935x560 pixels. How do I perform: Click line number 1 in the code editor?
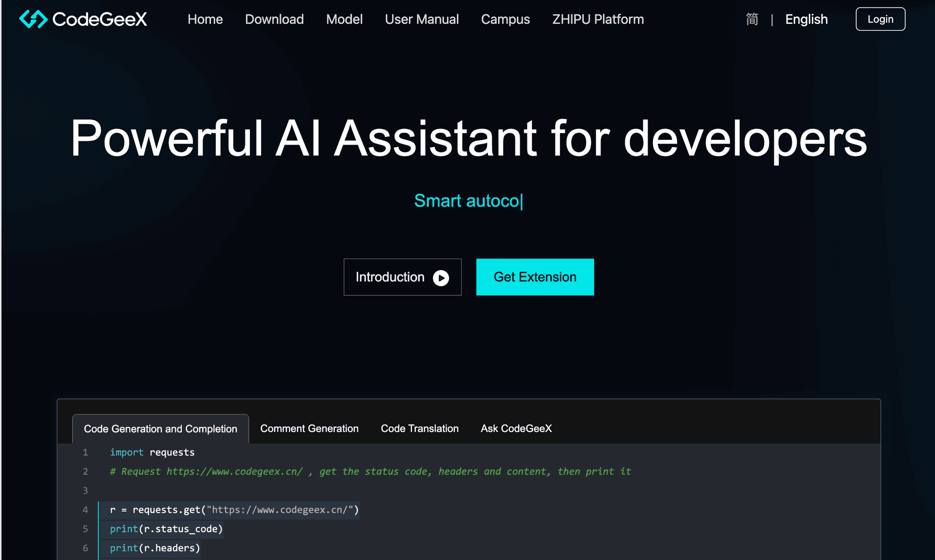(85, 452)
